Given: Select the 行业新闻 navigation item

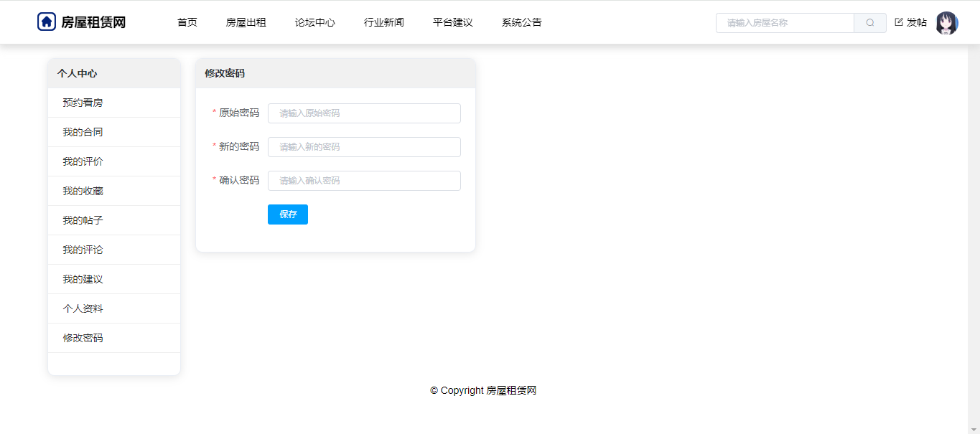Looking at the screenshot, I should pyautogui.click(x=384, y=22).
